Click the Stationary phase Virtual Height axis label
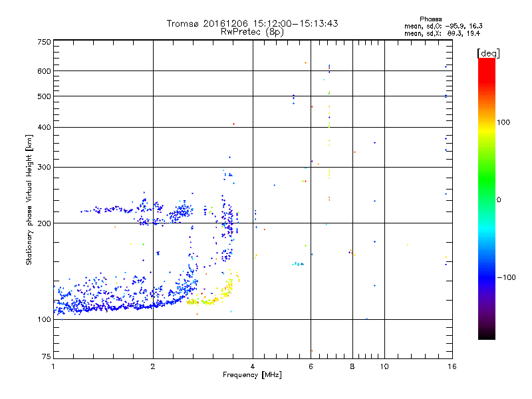Viewport: 532px width, 399px height. [x=29, y=199]
